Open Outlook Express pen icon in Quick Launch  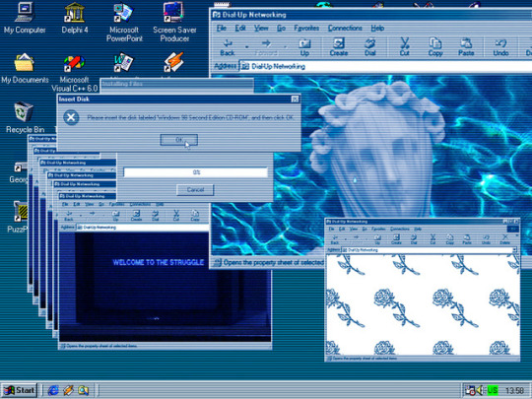(68, 390)
